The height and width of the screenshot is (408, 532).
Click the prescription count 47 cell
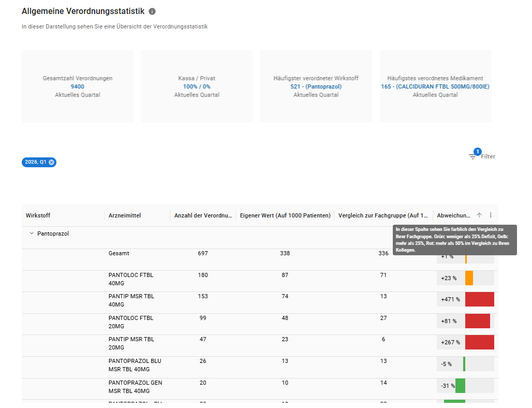click(x=203, y=339)
